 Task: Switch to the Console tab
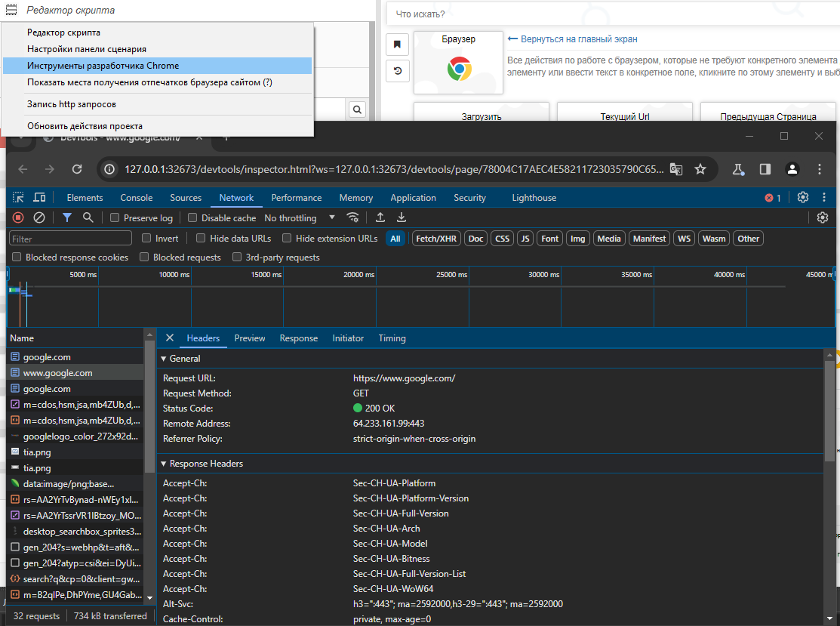click(x=137, y=198)
